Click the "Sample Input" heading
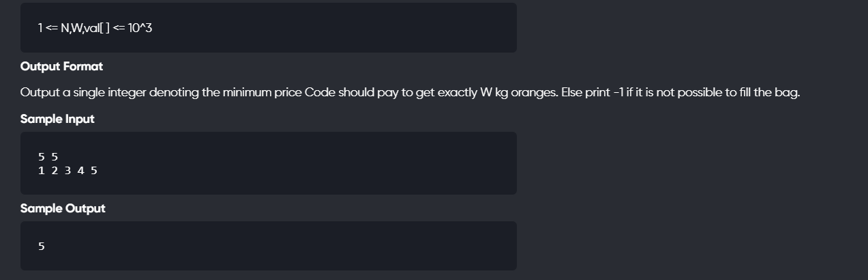Screen dimensions: 868x280 (x=57, y=119)
